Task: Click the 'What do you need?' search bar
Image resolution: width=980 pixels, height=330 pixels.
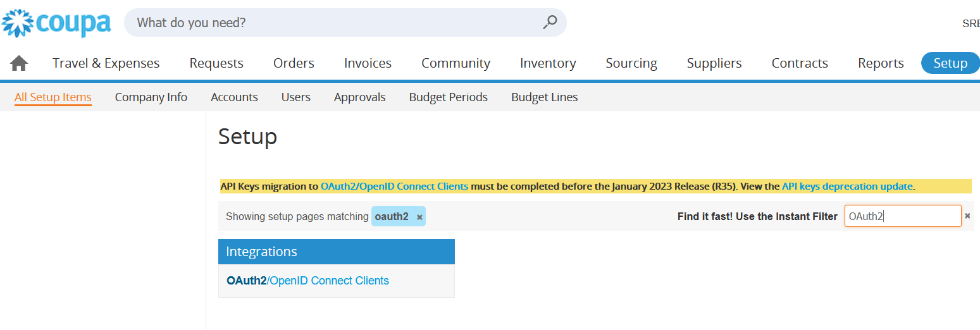Action: [x=345, y=23]
